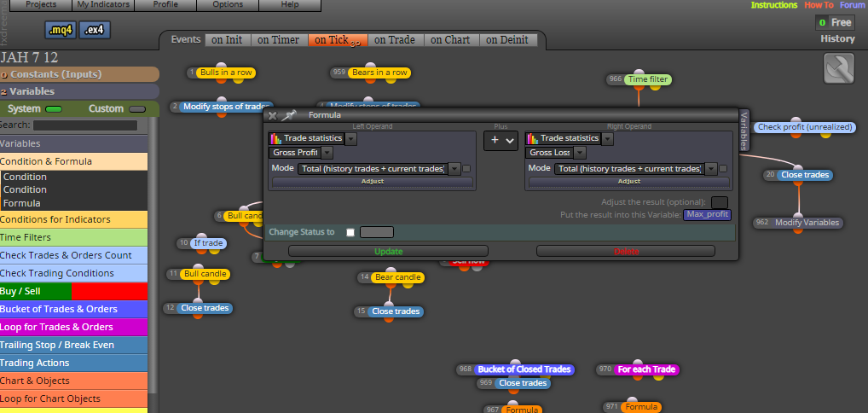Download the .ex4 file

95,31
